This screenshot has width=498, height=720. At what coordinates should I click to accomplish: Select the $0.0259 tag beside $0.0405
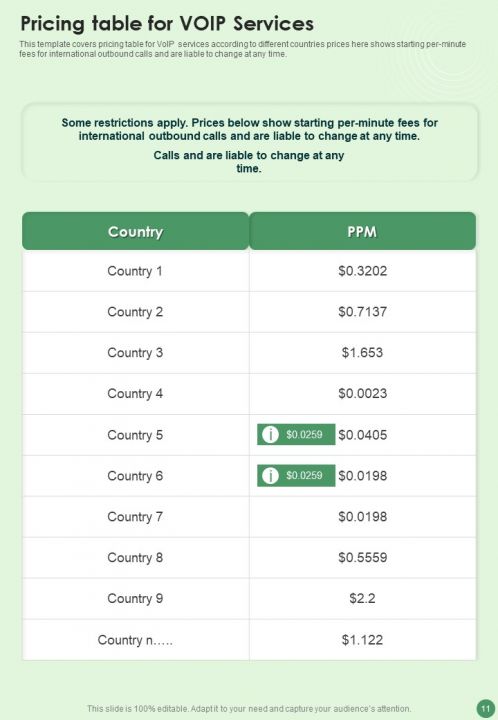tap(296, 434)
